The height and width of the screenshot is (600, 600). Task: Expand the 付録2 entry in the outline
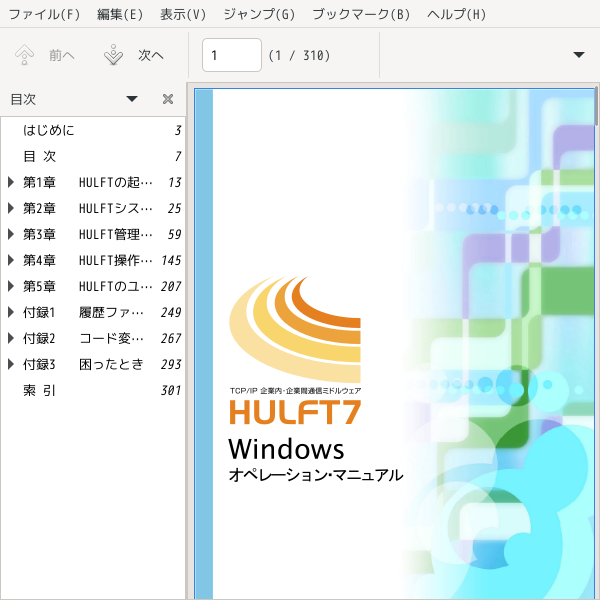coord(11,338)
